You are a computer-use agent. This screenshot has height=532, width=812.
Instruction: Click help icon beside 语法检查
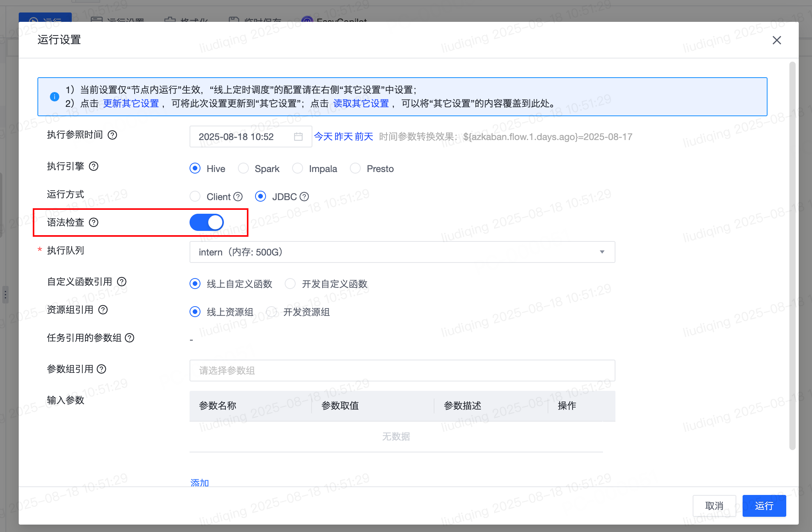pyautogui.click(x=94, y=222)
